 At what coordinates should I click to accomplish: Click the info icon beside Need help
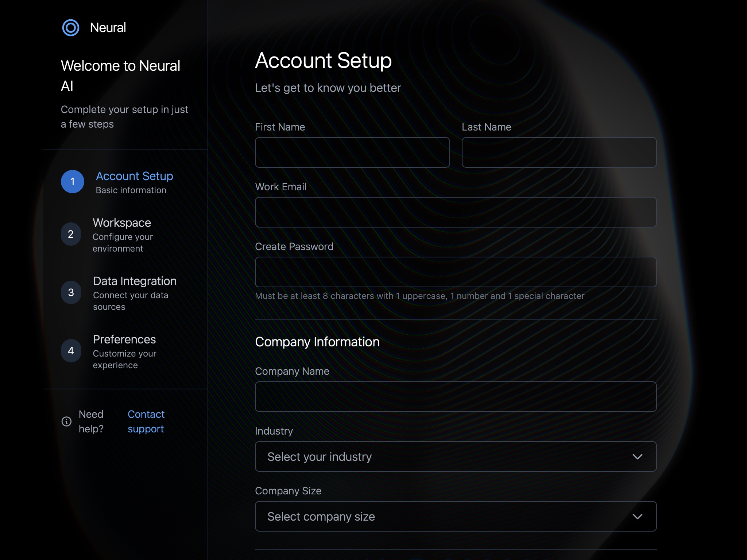point(66,421)
